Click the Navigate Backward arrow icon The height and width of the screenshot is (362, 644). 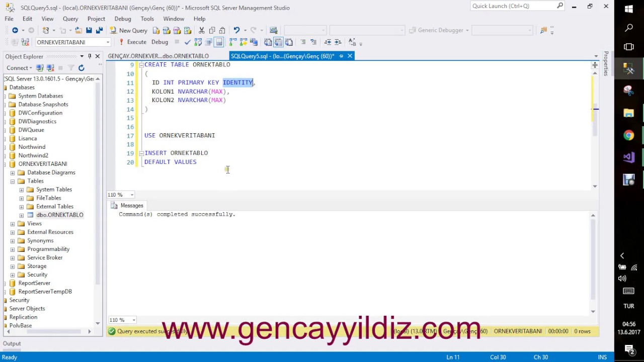click(15, 30)
